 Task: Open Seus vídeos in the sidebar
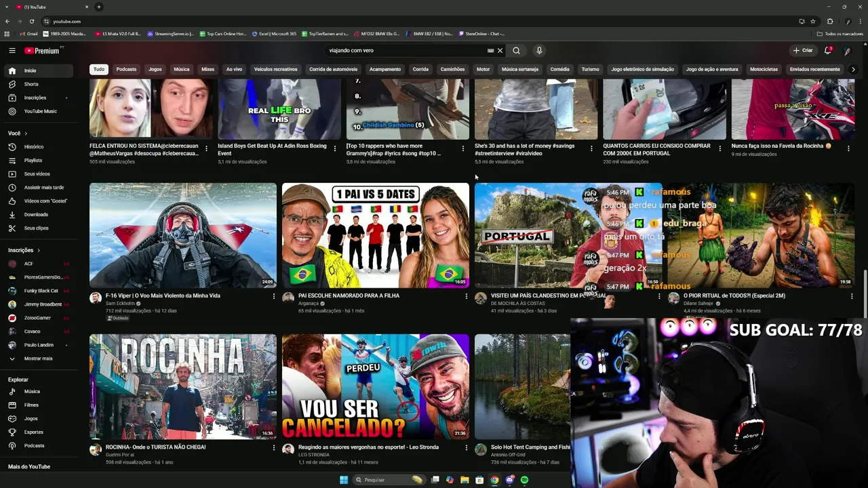point(39,174)
